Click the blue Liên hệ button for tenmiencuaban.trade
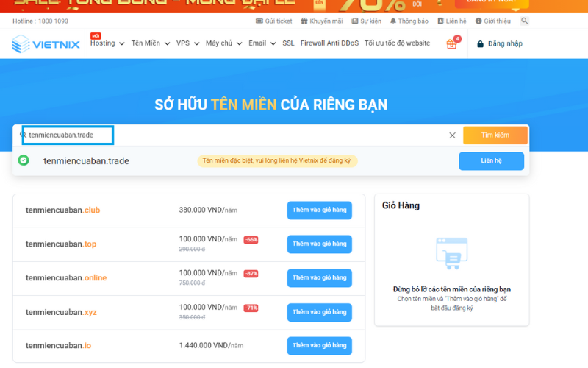588x368 pixels. click(x=491, y=160)
